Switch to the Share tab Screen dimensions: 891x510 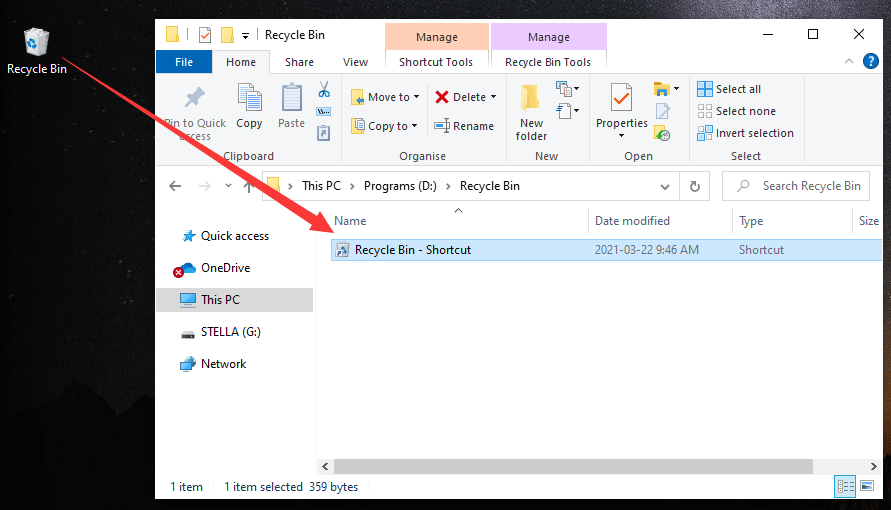click(299, 62)
